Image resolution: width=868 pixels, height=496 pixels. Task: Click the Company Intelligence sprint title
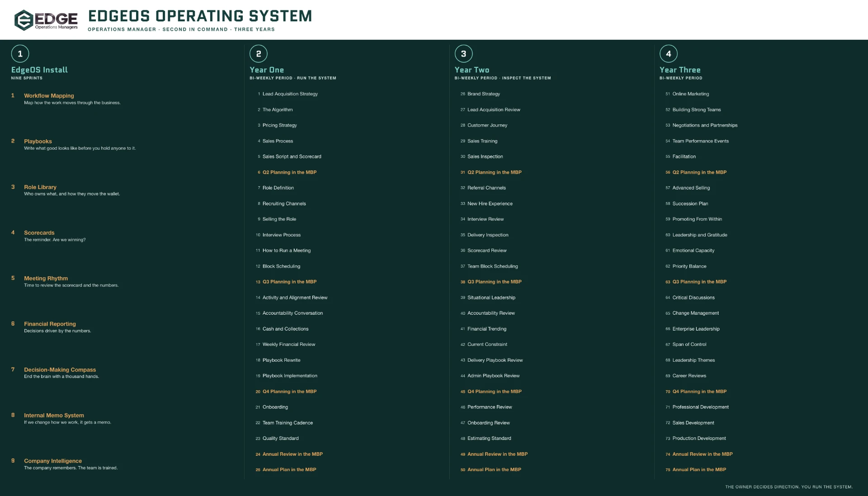click(53, 461)
